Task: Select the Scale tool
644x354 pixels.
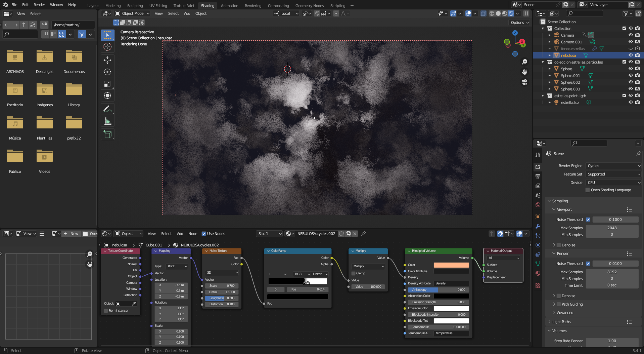Action: [107, 84]
